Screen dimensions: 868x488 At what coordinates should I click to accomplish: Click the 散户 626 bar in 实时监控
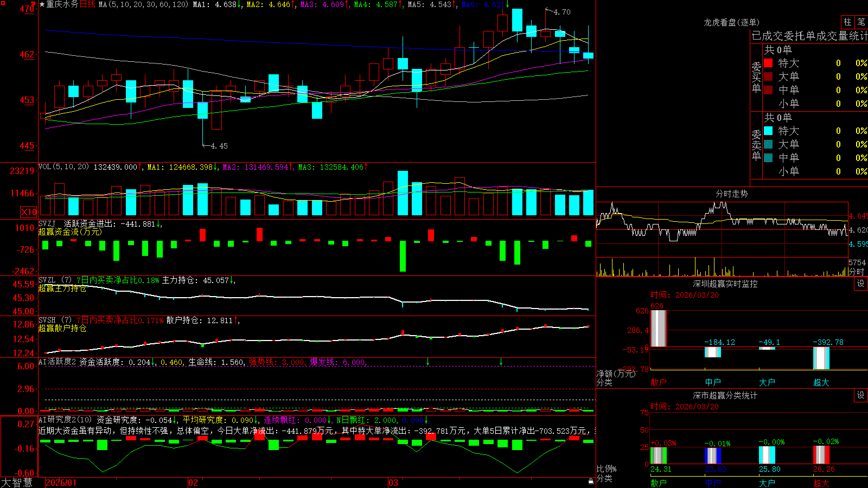(x=659, y=329)
